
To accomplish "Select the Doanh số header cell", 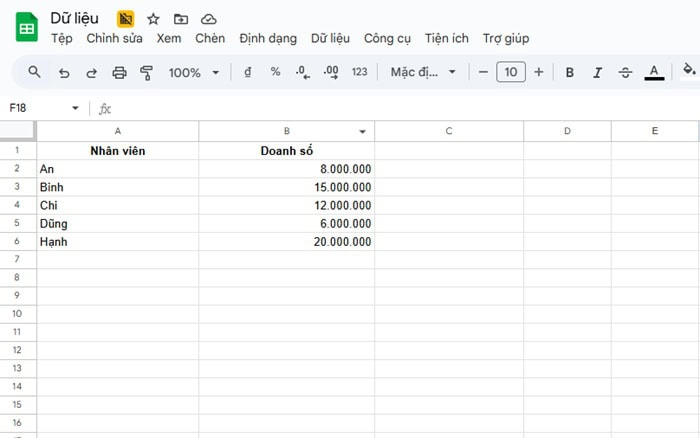I will [x=287, y=151].
